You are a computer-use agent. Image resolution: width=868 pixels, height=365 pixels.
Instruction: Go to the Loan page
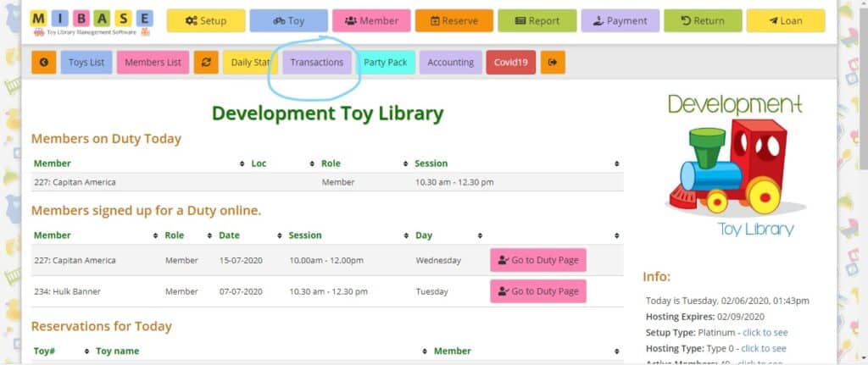point(786,21)
